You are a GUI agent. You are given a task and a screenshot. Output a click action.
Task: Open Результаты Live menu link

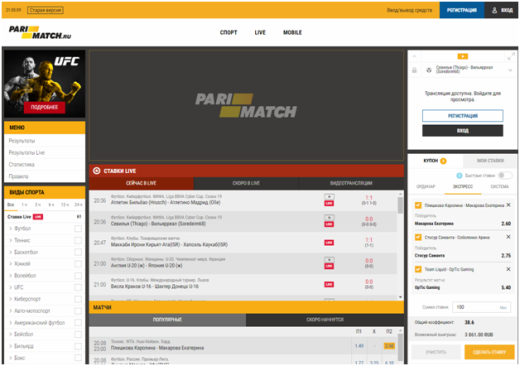click(27, 153)
